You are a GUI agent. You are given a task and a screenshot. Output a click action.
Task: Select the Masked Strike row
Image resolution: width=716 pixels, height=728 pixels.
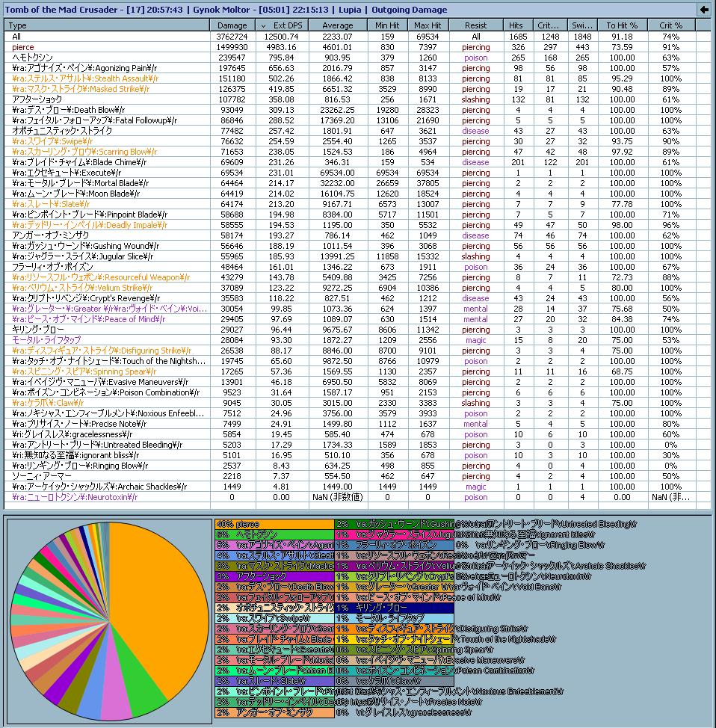(357, 89)
